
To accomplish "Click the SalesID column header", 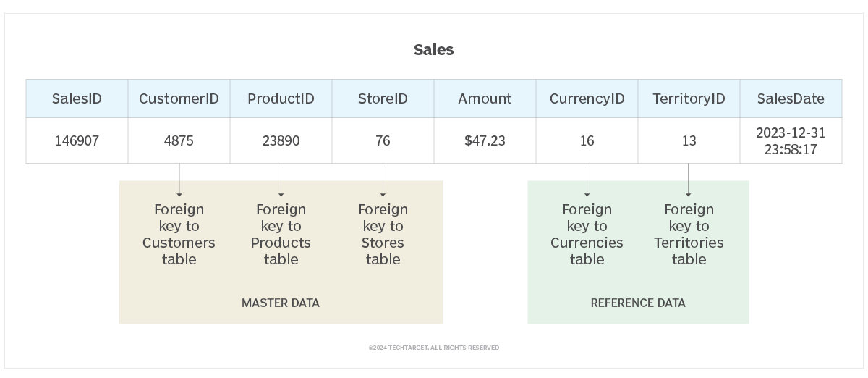I will coord(77,99).
